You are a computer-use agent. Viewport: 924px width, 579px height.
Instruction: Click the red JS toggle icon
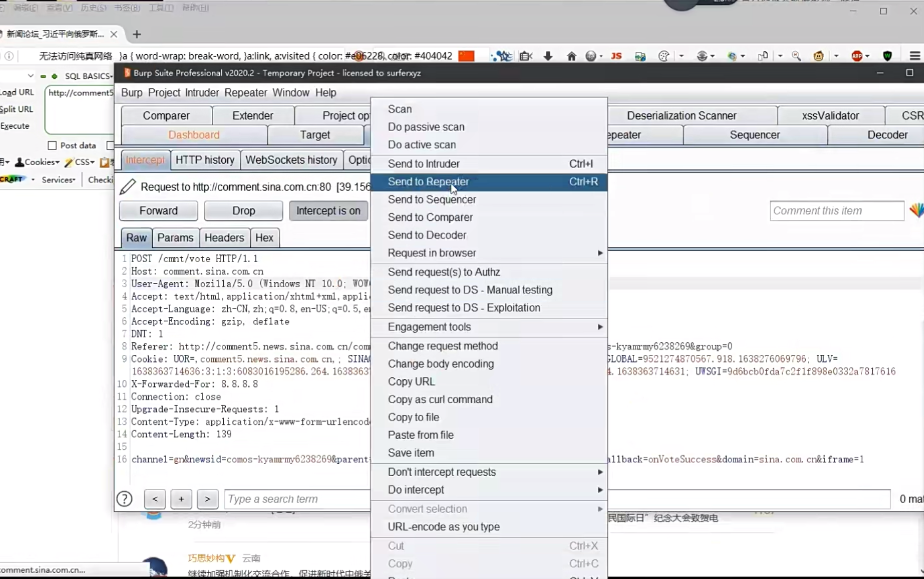616,56
